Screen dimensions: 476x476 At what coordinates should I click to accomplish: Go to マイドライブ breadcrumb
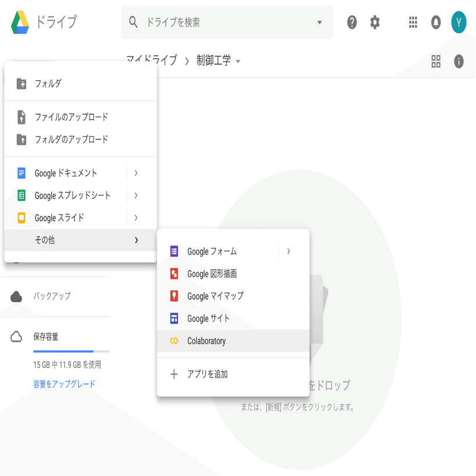point(151,61)
